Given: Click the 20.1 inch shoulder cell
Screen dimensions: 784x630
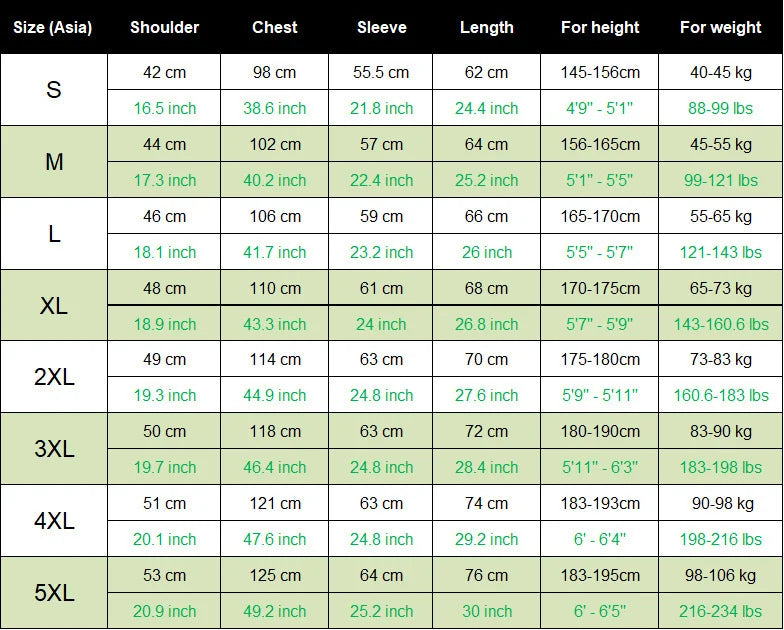Looking at the screenshot, I should click(164, 539).
